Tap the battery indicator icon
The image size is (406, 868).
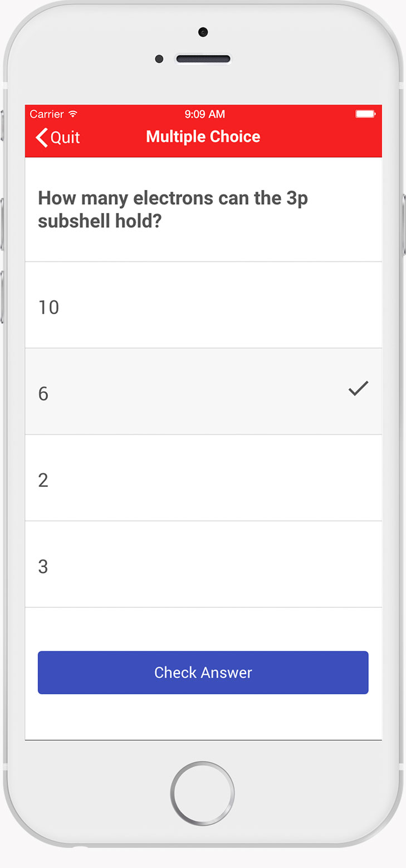(x=365, y=114)
